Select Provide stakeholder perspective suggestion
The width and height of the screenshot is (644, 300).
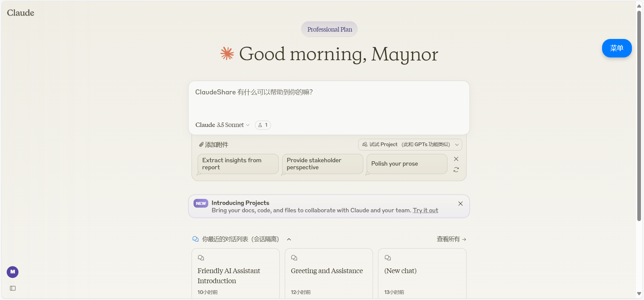click(323, 164)
